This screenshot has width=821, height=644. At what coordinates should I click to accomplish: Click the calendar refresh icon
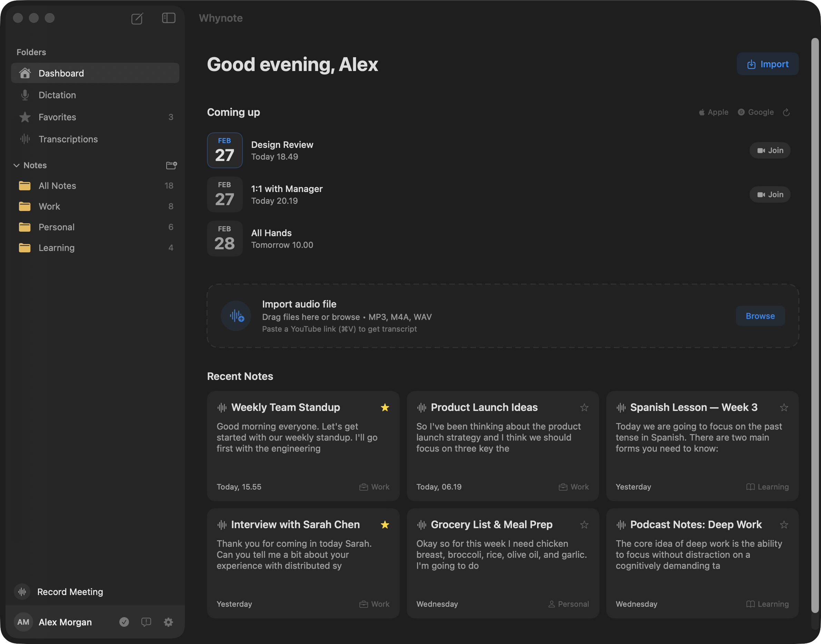pos(787,112)
